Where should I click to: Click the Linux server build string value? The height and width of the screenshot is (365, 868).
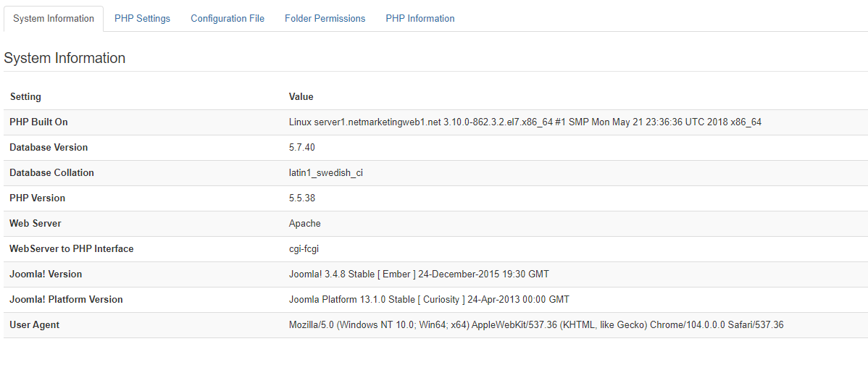[x=525, y=122]
